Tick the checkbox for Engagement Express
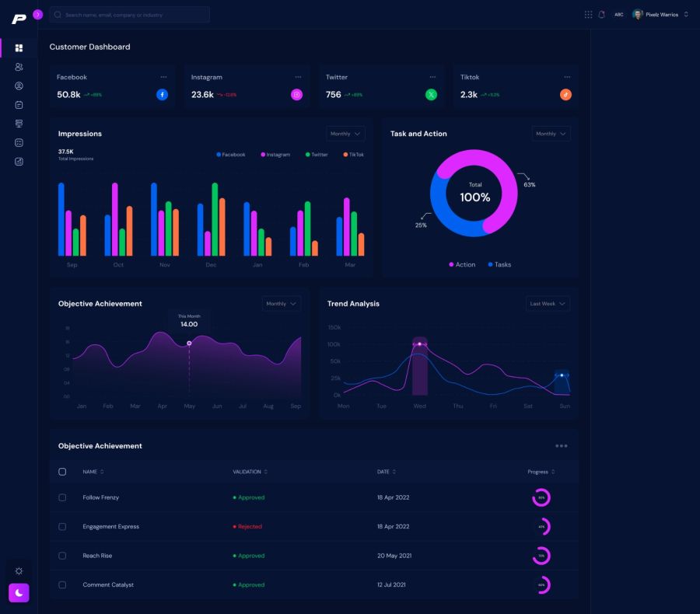 (x=62, y=527)
